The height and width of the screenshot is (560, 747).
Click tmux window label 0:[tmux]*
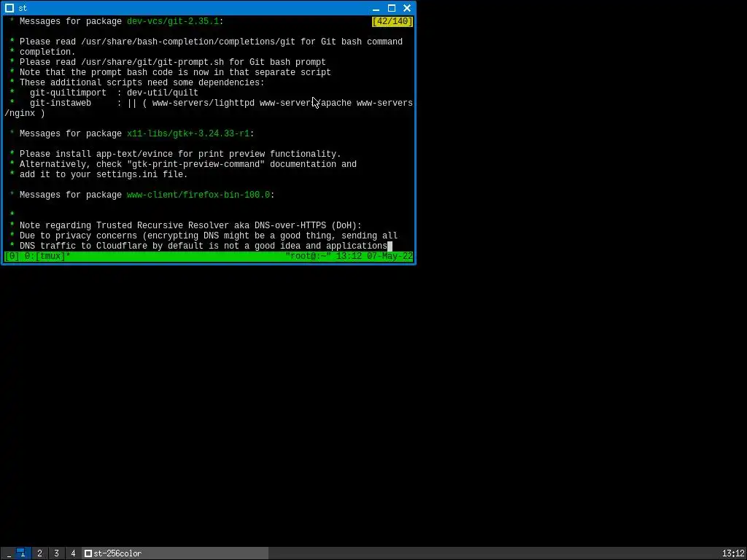pyautogui.click(x=47, y=256)
